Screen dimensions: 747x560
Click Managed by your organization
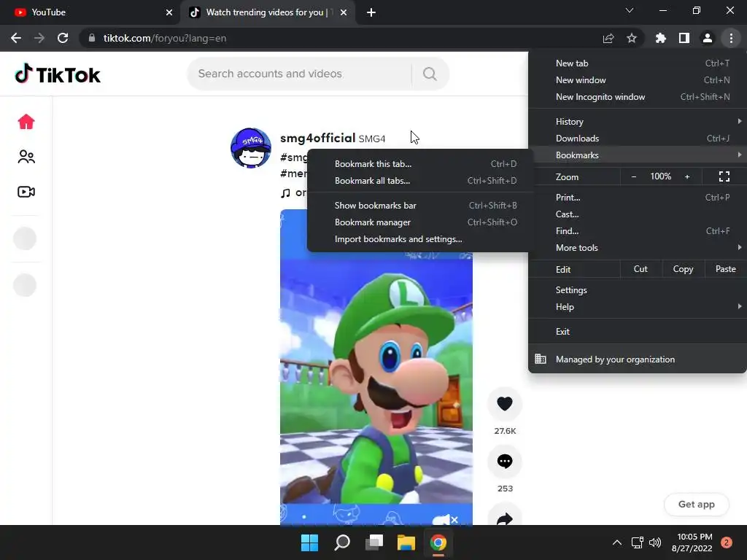(x=638, y=359)
